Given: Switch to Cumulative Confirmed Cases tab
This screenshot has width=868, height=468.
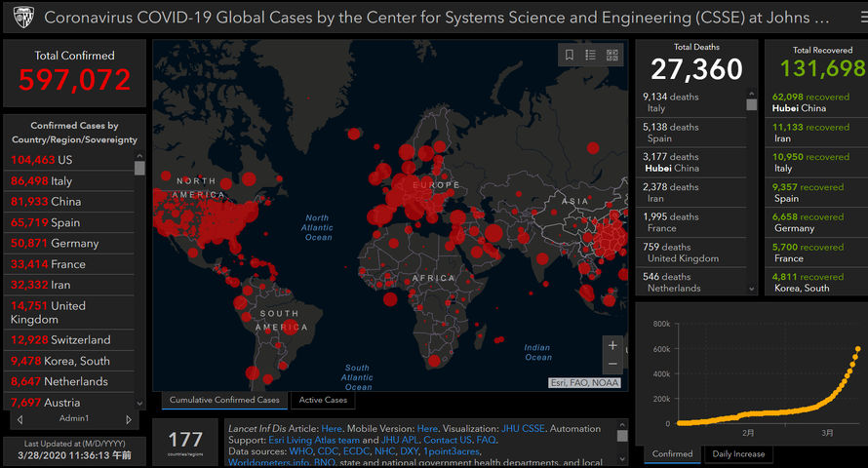Looking at the screenshot, I should tap(224, 400).
